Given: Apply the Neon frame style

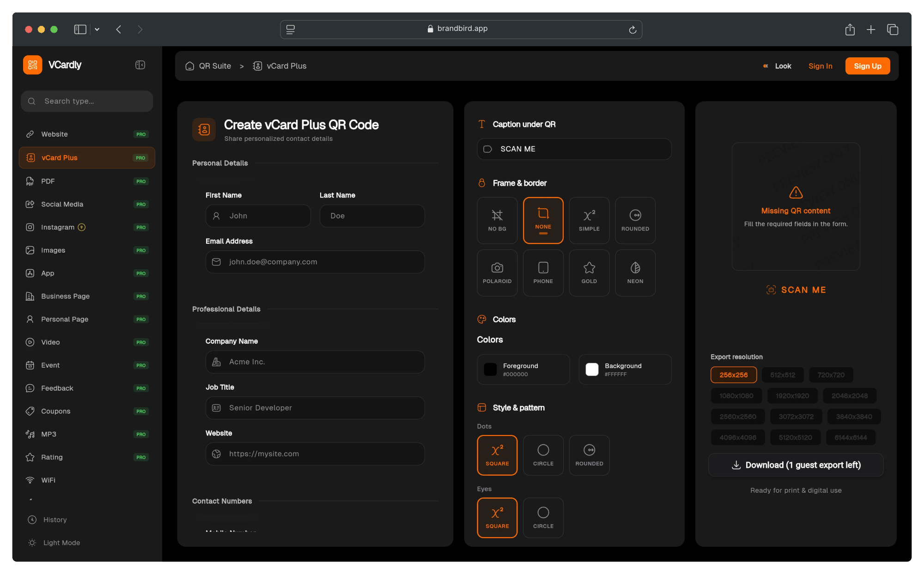Looking at the screenshot, I should 635,272.
